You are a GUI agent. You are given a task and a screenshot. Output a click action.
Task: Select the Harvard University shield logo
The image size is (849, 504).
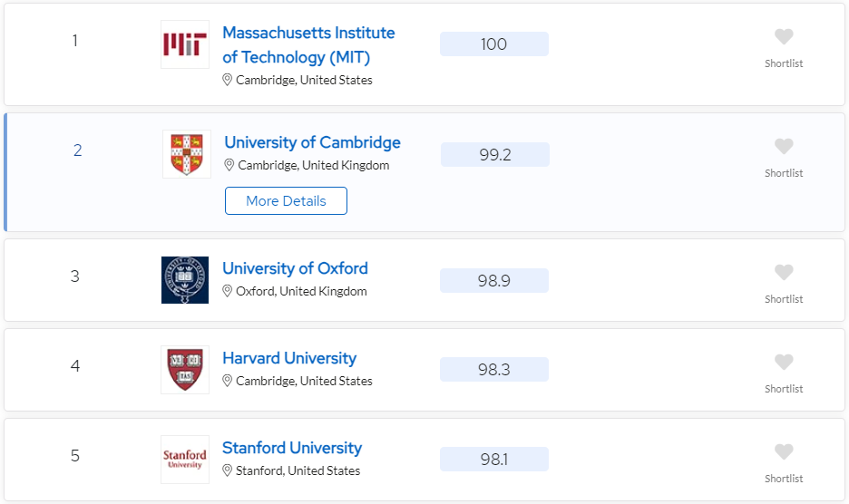point(185,370)
